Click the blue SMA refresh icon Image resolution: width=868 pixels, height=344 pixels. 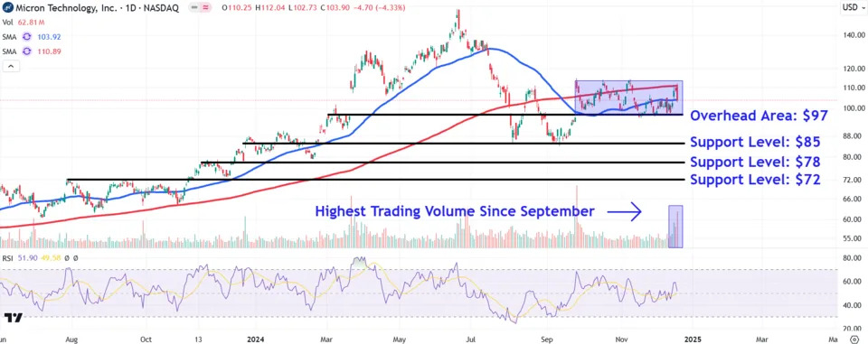tap(26, 37)
